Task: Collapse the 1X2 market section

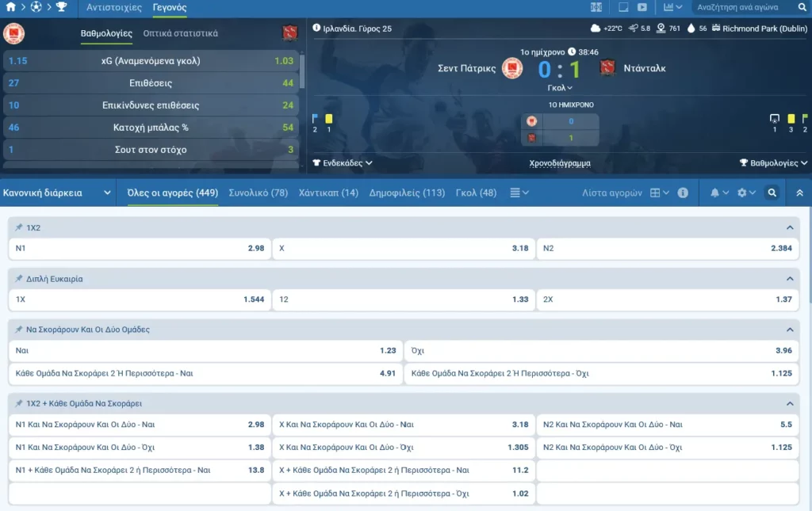Action: click(790, 227)
